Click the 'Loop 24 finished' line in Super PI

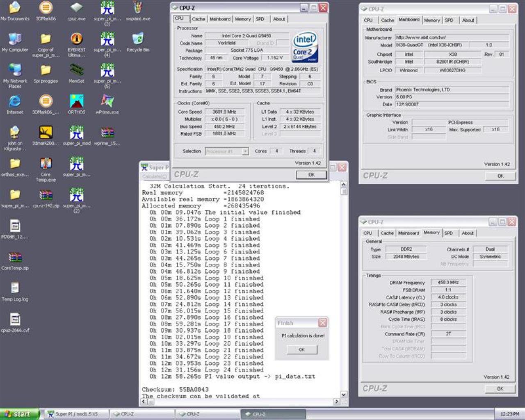tap(206, 370)
